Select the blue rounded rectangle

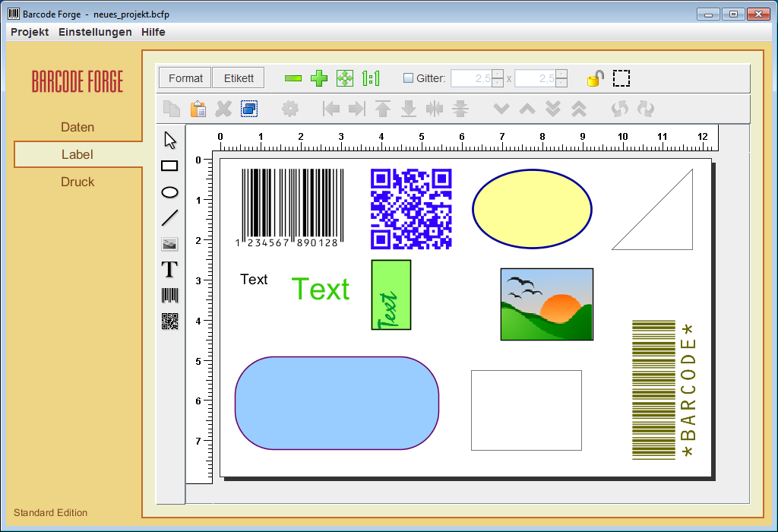(337, 403)
